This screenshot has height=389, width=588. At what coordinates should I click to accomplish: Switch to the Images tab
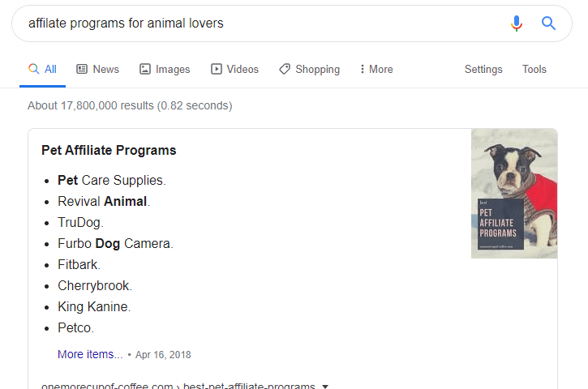pyautogui.click(x=165, y=70)
